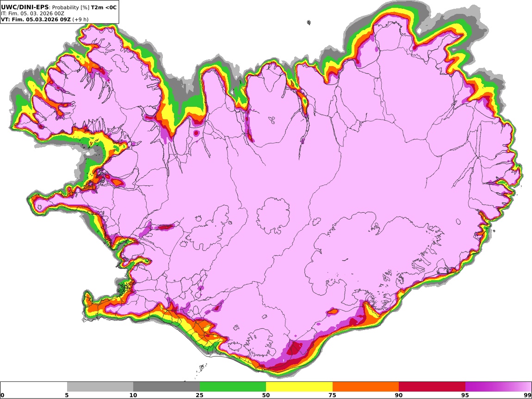The height and width of the screenshot is (399, 532).
Task: Click the legend value '50'
Action: (266, 395)
